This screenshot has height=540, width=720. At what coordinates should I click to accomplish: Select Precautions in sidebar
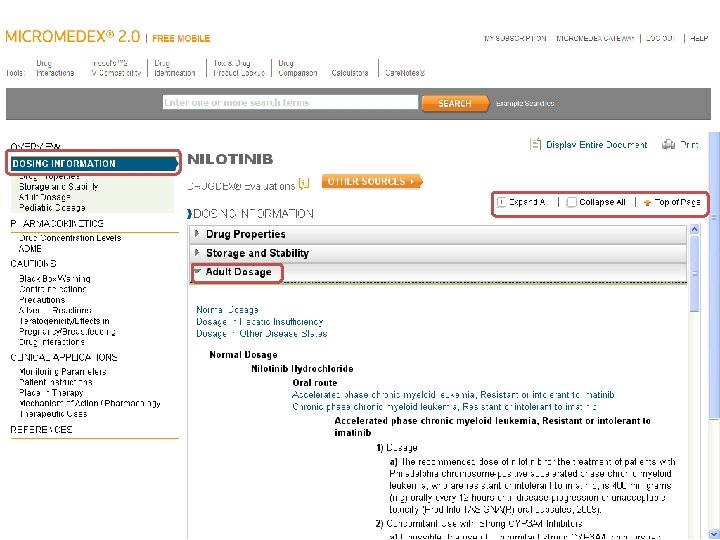pyautogui.click(x=42, y=300)
